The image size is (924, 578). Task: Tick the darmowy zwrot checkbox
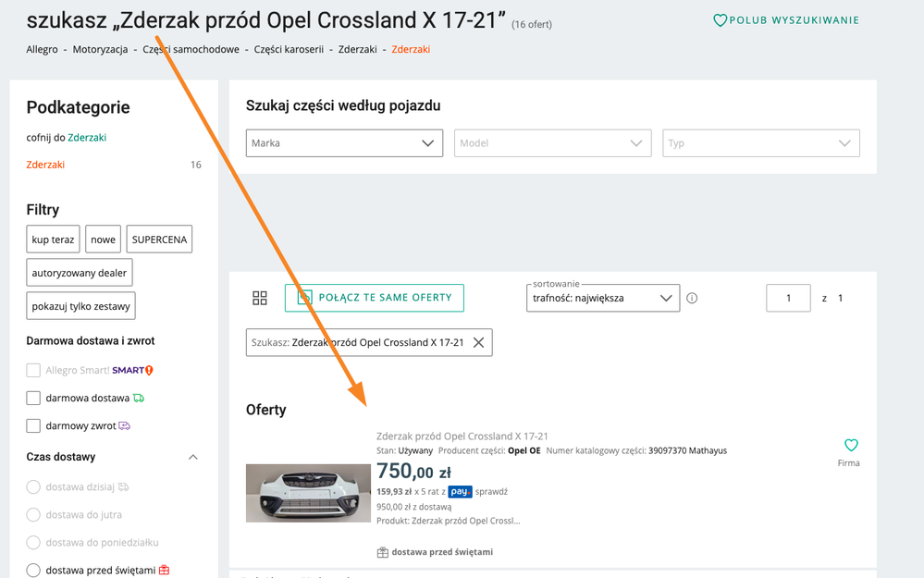click(33, 425)
